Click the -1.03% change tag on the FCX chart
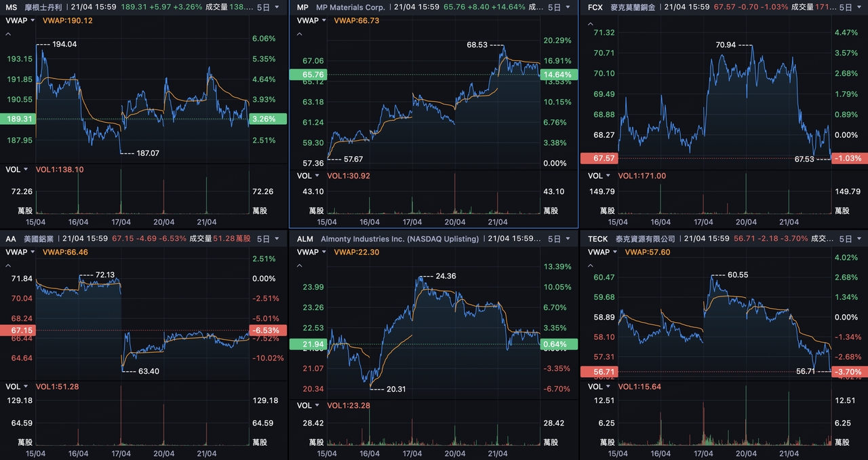Image resolution: width=868 pixels, height=460 pixels. coord(849,158)
